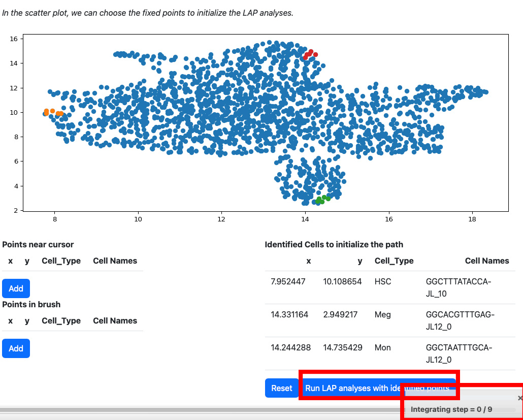Click cell name GGCTTTATACCA-JL_10

[x=459, y=287]
